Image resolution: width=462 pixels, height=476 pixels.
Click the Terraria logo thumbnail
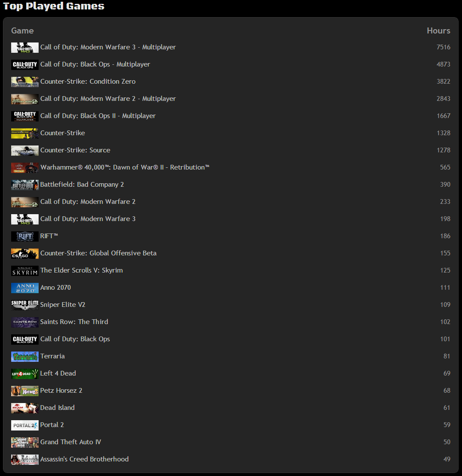25,357
